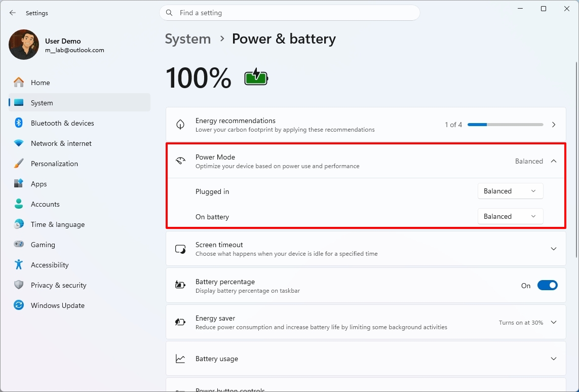Click the Energy saver icon
This screenshot has width=579, height=392.
click(x=180, y=322)
